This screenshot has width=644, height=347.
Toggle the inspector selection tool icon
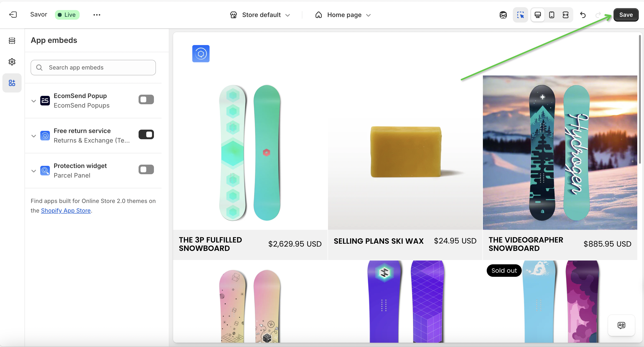tap(520, 15)
